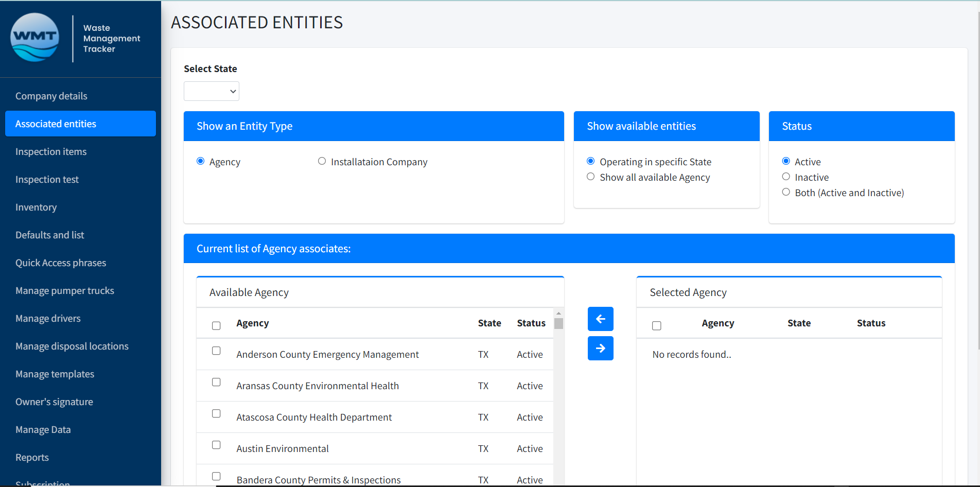Open Company details in sidebar
Viewport: 980px width, 487px height.
click(51, 96)
